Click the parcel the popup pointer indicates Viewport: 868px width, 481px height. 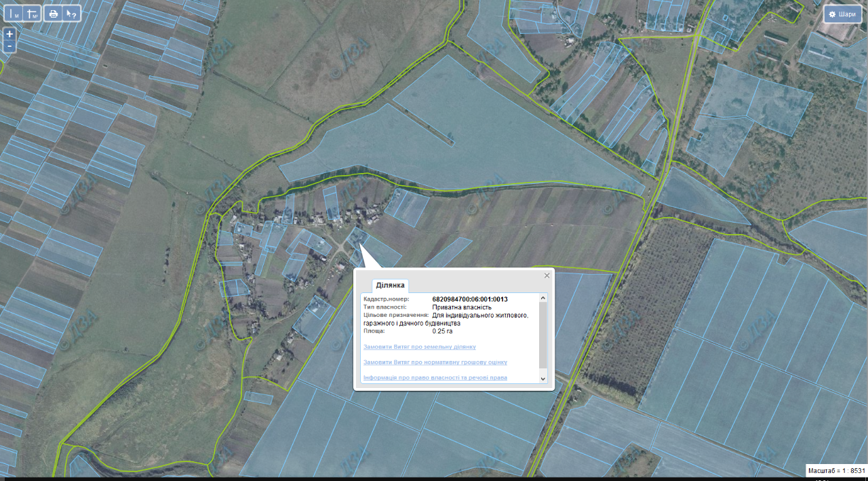(x=357, y=237)
